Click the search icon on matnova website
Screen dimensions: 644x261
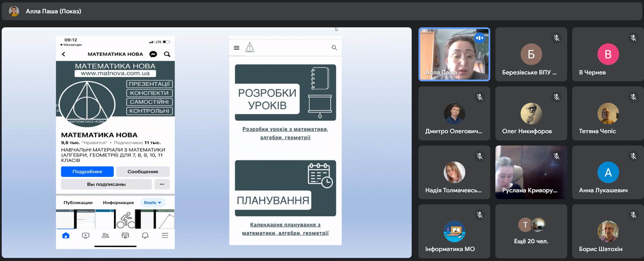click(334, 48)
